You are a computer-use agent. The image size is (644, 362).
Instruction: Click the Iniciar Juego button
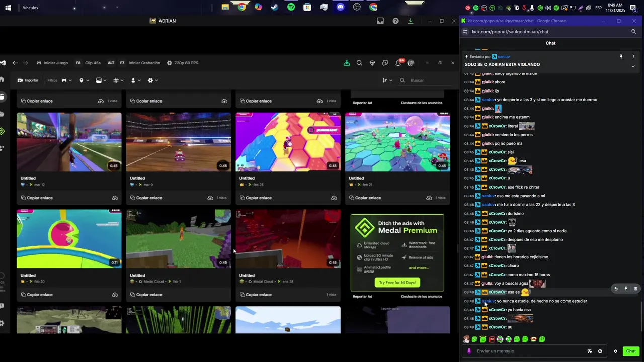(x=52, y=63)
